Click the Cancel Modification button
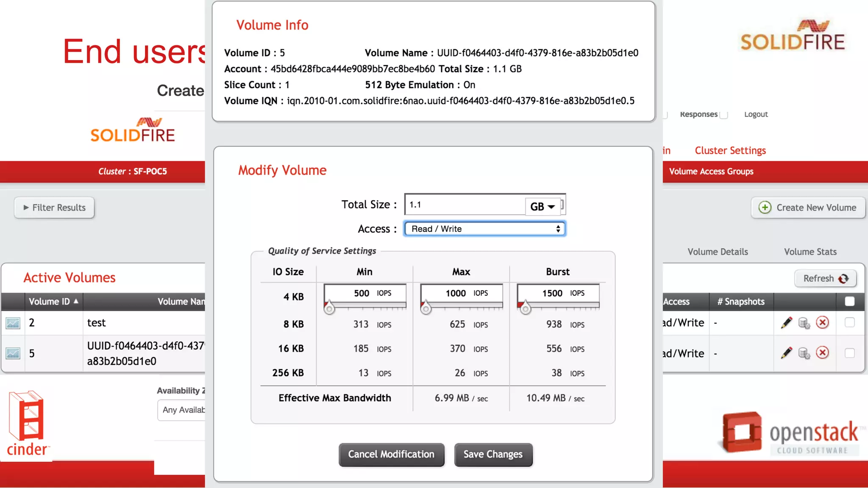Viewport: 868px width, 488px height. click(x=391, y=455)
